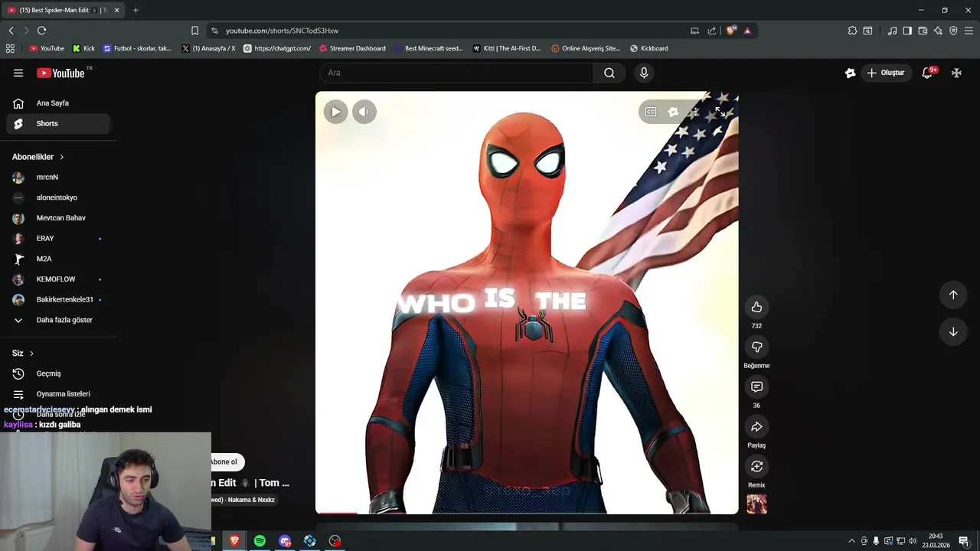Open Oynatma listeleri playlists
The height and width of the screenshot is (551, 980).
58,393
